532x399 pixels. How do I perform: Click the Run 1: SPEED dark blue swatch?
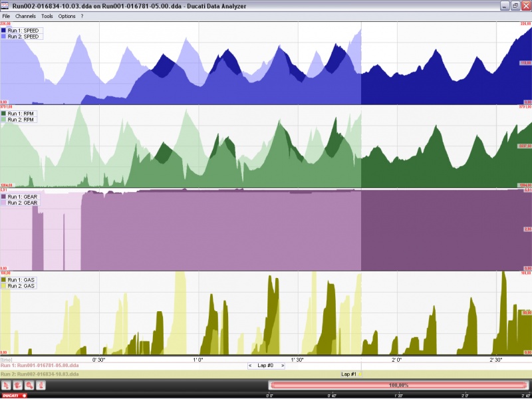[4, 31]
